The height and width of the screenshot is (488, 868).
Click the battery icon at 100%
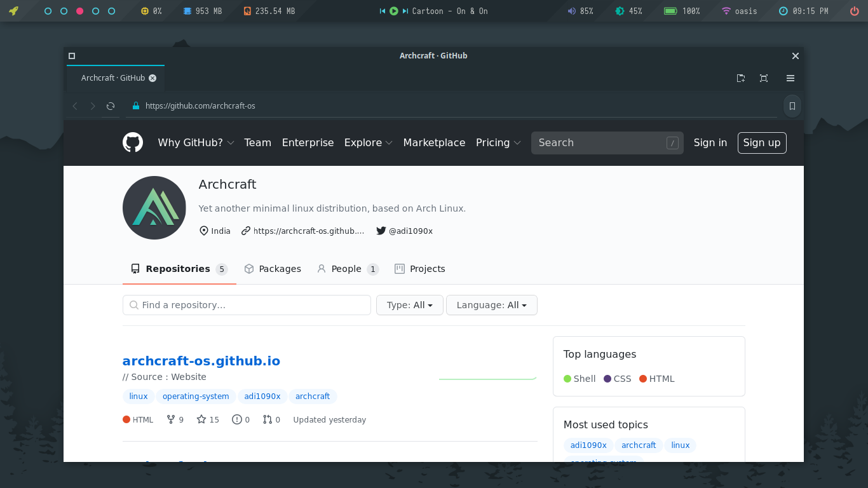point(670,11)
